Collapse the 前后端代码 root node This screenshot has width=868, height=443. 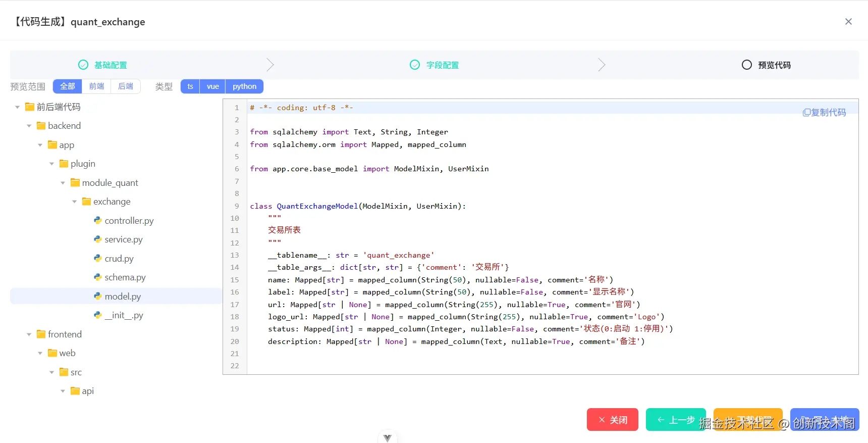[18, 107]
